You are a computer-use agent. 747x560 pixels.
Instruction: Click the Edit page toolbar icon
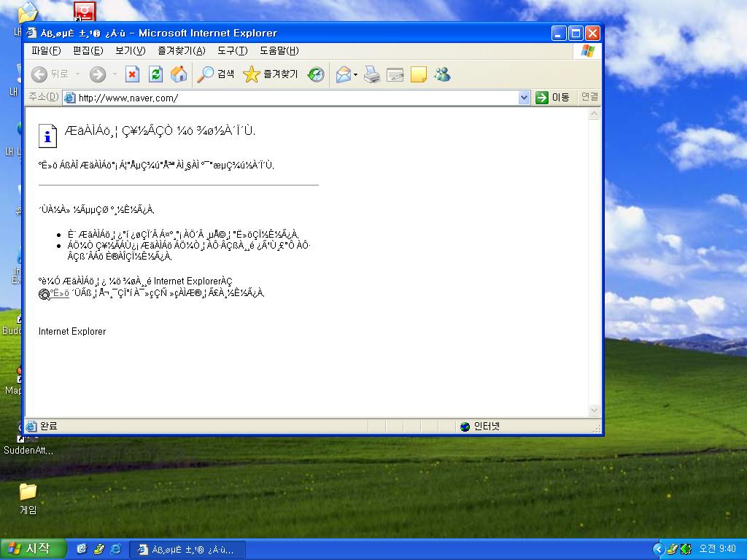395,74
